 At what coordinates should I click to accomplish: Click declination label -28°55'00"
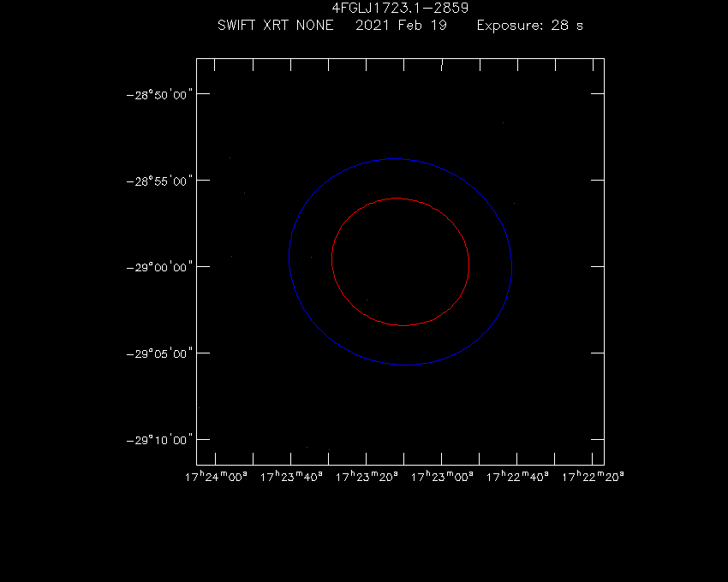159,181
